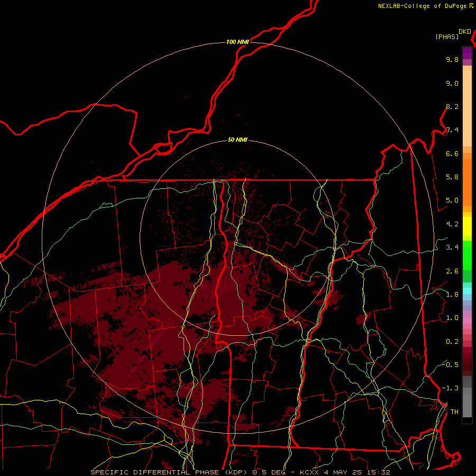Click the 50 NMI range ring label
Viewport: 476px width, 476px height.
pos(237,140)
